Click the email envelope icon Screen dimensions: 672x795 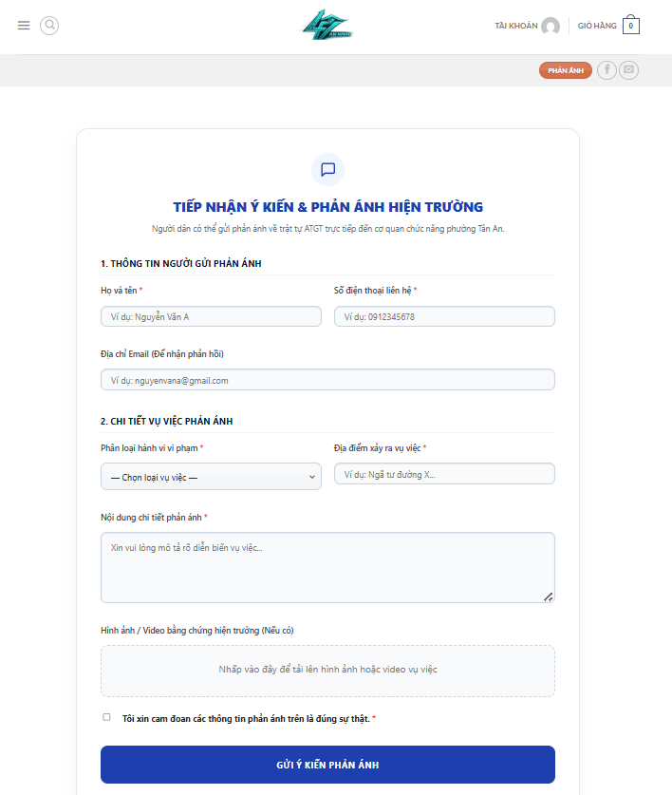[x=629, y=70]
